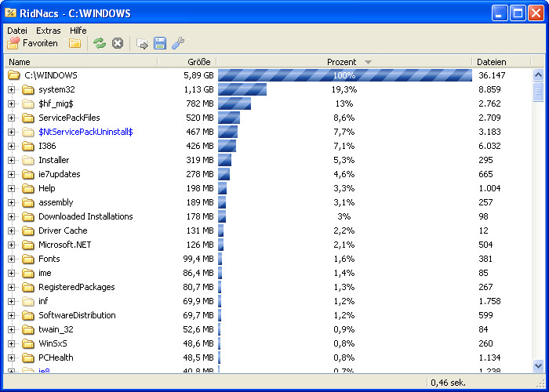Click the $hf_mig$ folder icon

(x=28, y=103)
